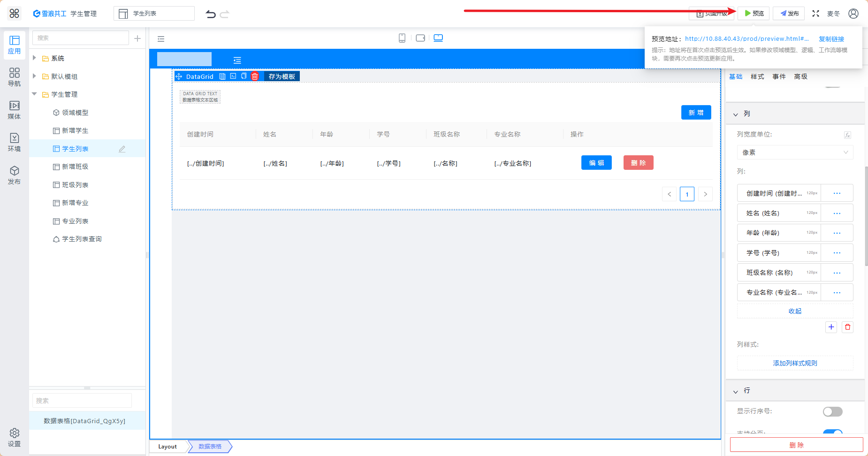Open the app launcher grid icon

pyautogui.click(x=15, y=14)
